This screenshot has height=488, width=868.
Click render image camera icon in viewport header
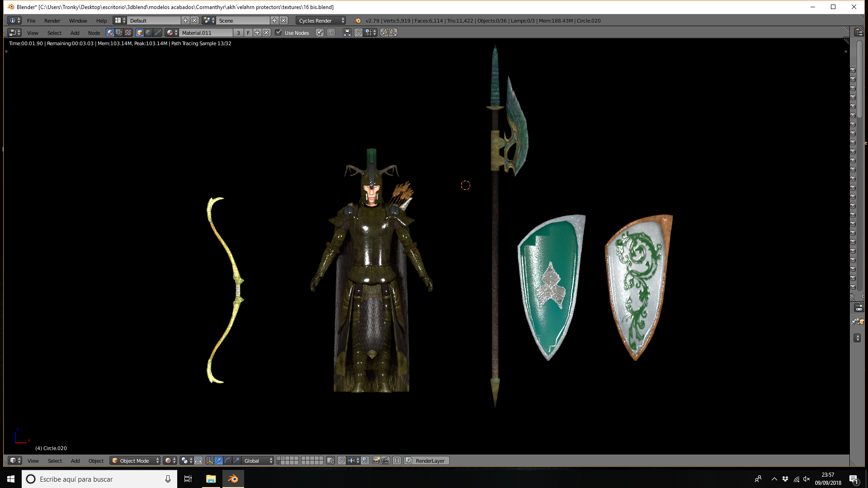[376, 460]
